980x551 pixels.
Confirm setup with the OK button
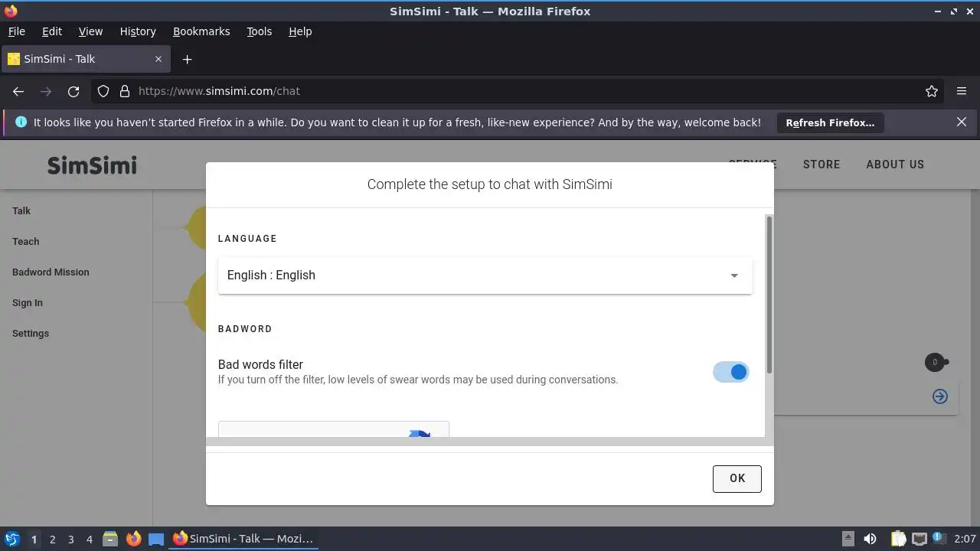[x=737, y=478]
